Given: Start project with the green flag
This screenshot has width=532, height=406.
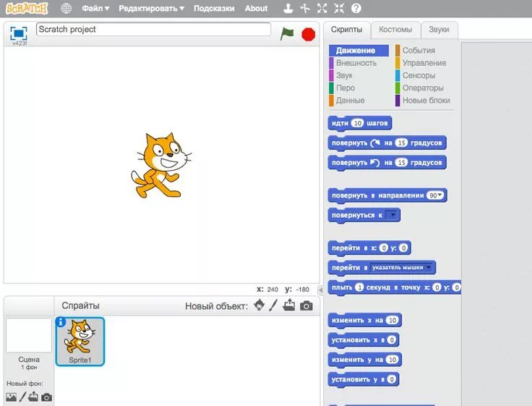Looking at the screenshot, I should coord(287,34).
